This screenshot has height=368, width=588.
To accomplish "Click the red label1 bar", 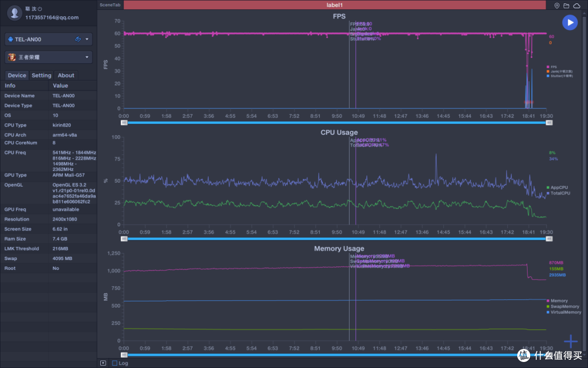I will point(334,5).
